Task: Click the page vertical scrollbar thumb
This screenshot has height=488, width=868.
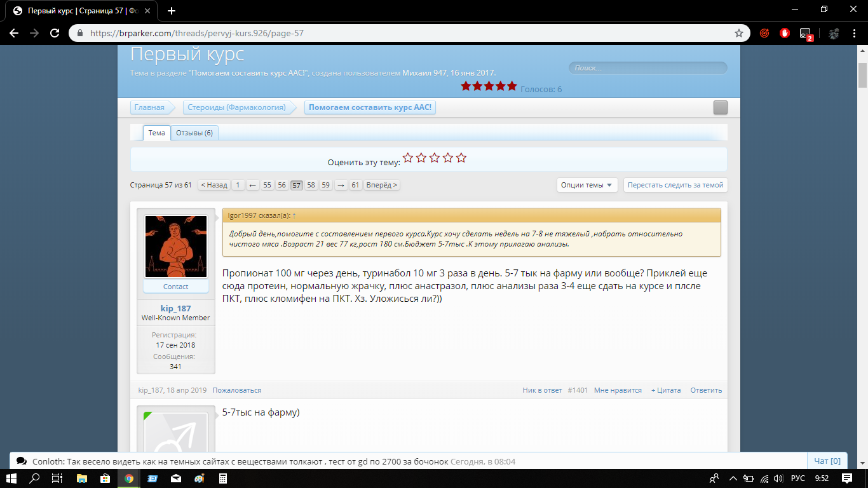Action: (x=862, y=75)
